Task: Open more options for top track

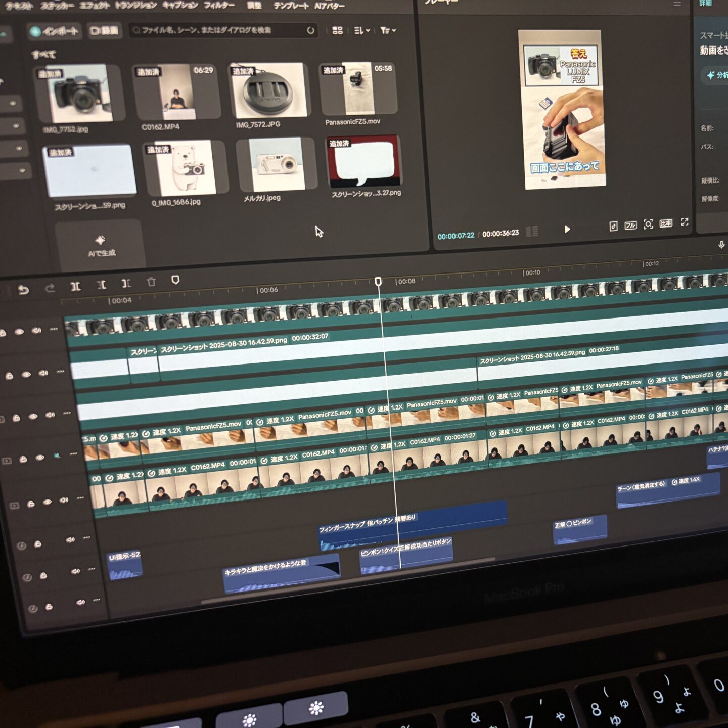Action: [x=54, y=329]
